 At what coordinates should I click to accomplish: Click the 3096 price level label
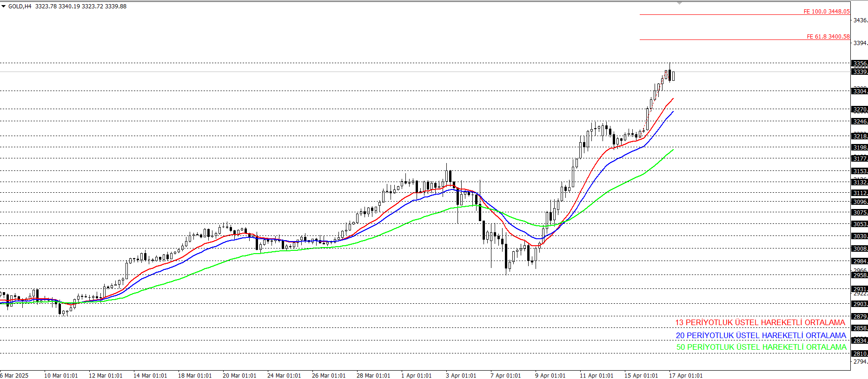click(x=860, y=202)
